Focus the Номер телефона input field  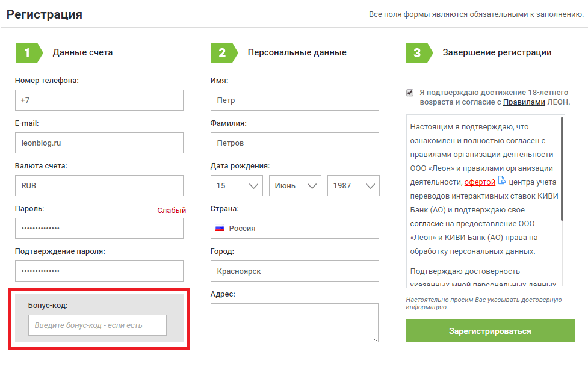(99, 100)
